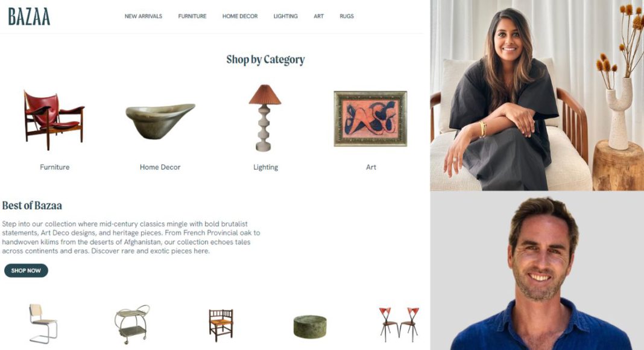The height and width of the screenshot is (350, 644).
Task: Click the Shop Now button
Action: [x=27, y=271]
